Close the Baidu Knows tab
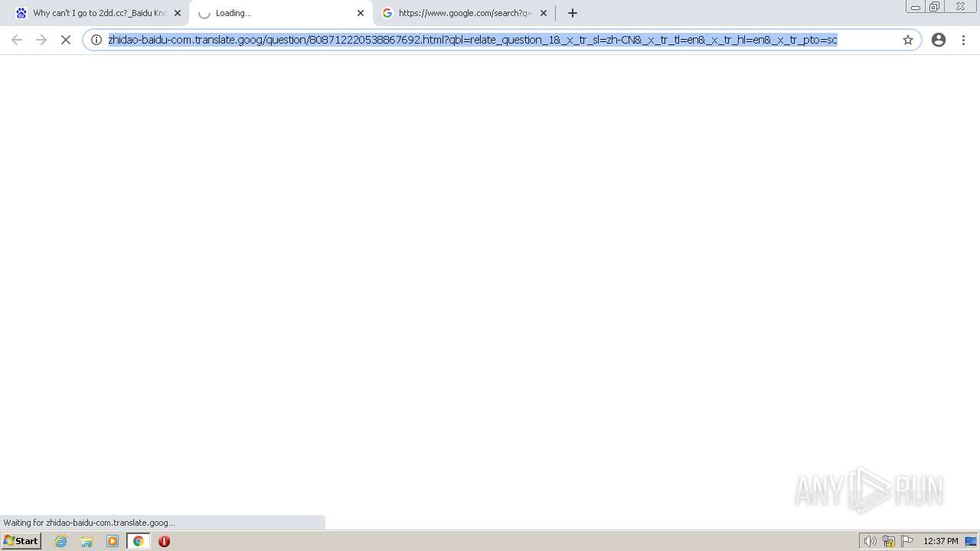The image size is (980, 551). click(178, 13)
